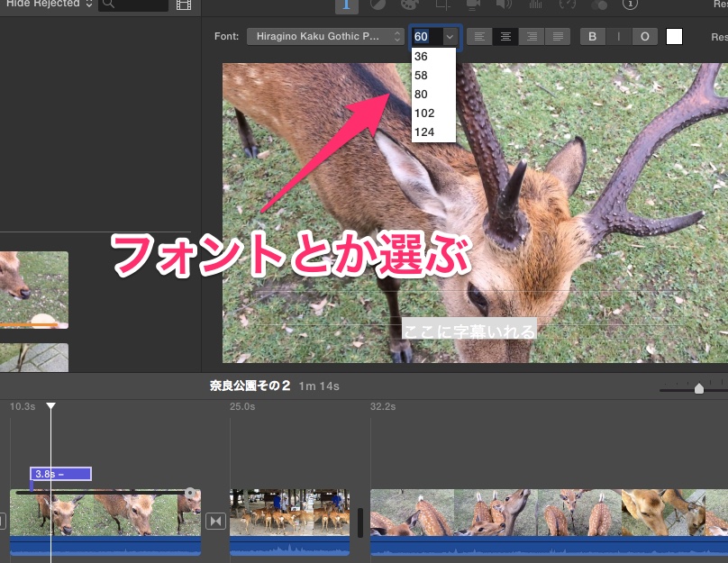728x563 pixels.
Task: Select 80 from the font size list
Action: click(x=421, y=94)
